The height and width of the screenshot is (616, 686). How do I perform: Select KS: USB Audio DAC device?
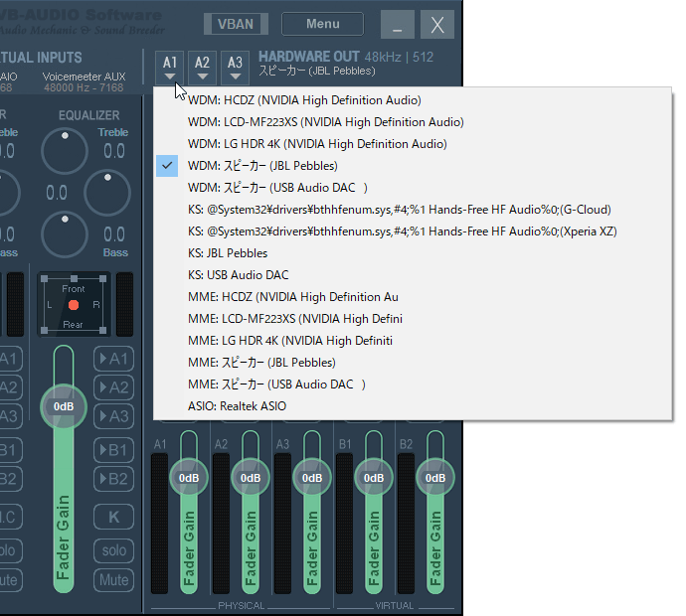(x=413, y=275)
